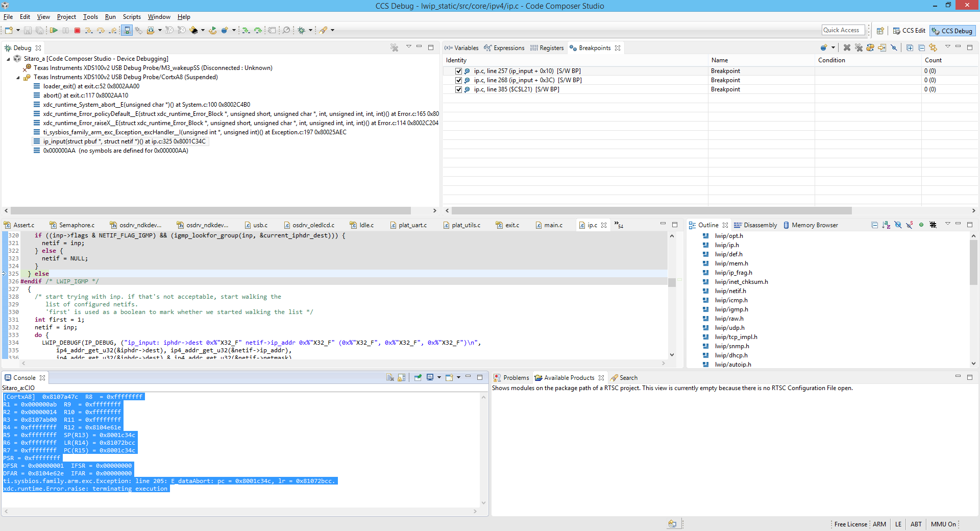
Task: Switch to the CCS Edit perspective
Action: [909, 31]
